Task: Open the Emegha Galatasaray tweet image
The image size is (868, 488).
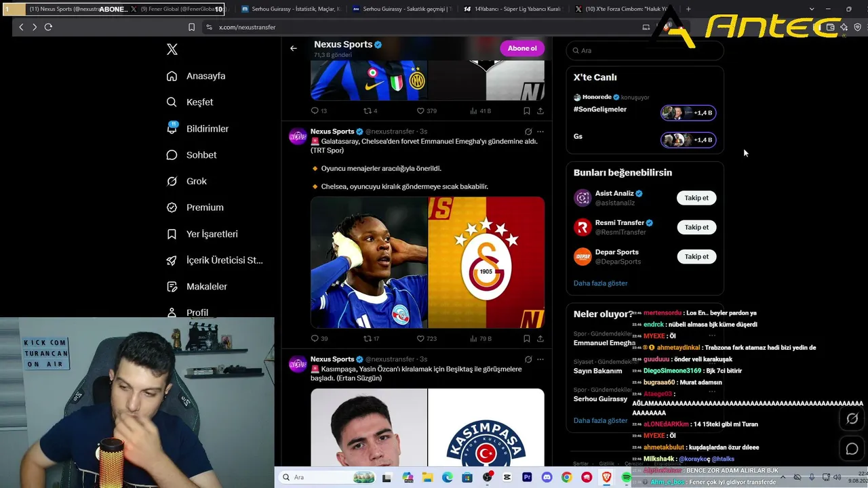Action: [427, 262]
